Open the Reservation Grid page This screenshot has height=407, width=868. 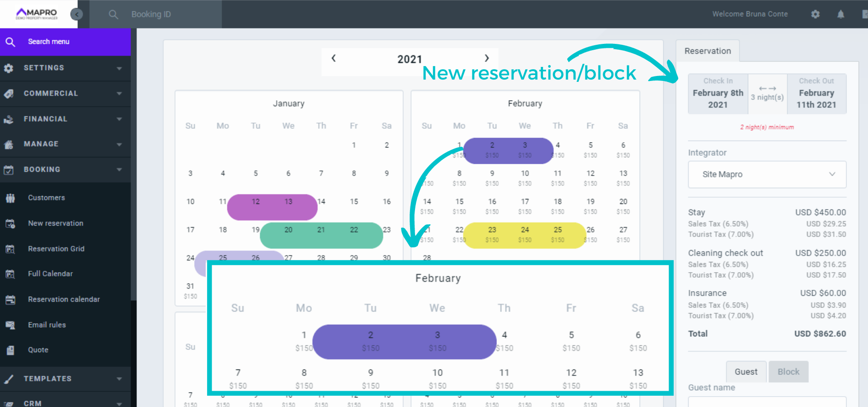coord(56,249)
